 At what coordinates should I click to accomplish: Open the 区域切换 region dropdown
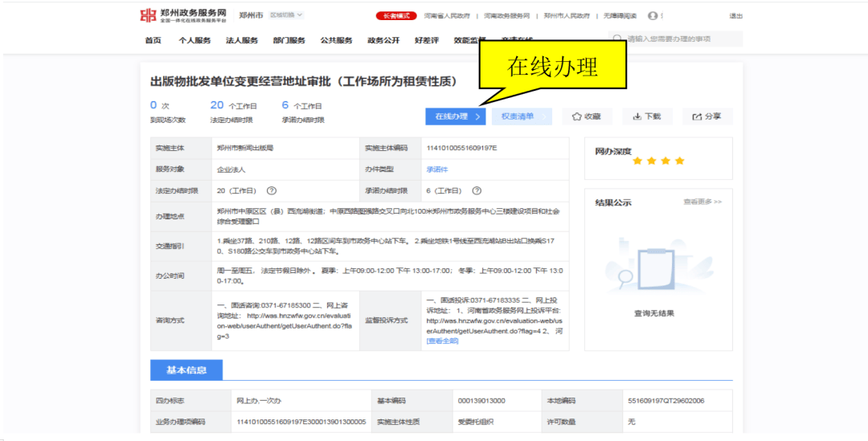pyautogui.click(x=286, y=15)
